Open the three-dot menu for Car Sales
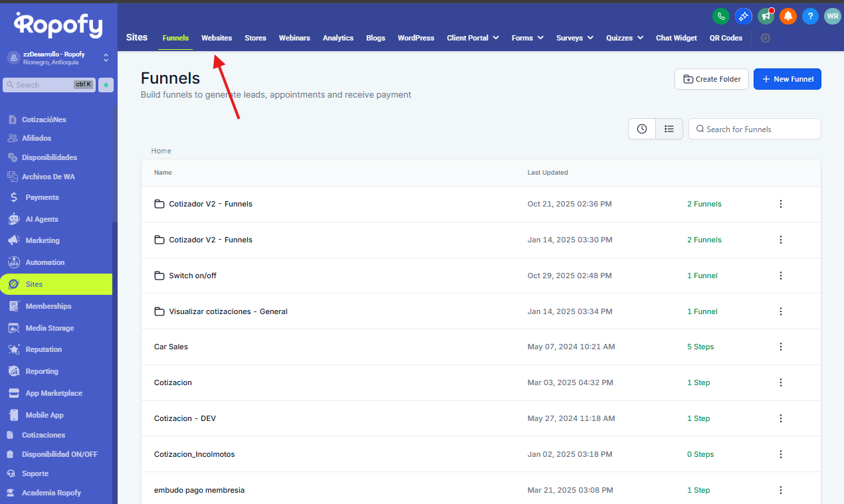Image resolution: width=844 pixels, height=504 pixels. (x=781, y=347)
